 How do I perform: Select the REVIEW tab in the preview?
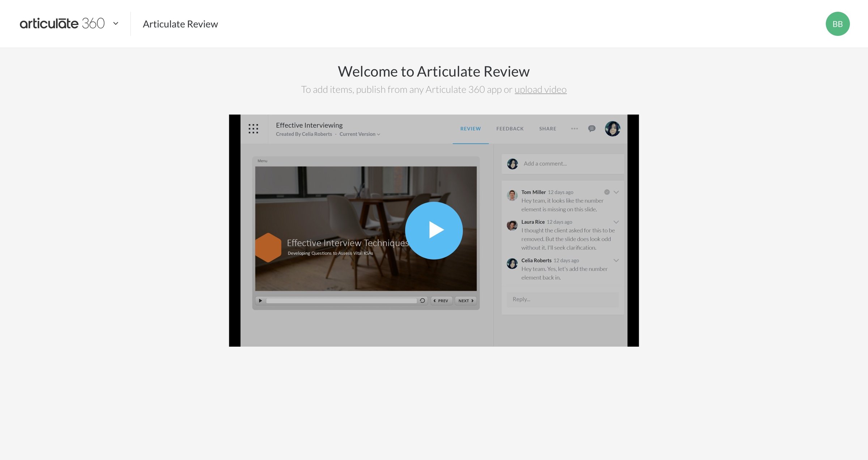pyautogui.click(x=471, y=129)
